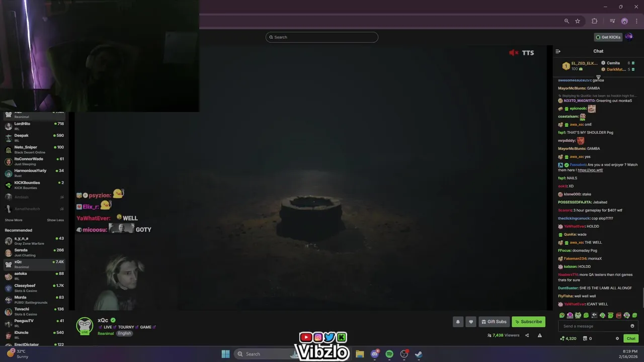Select the purple emote in quick emote row
The width and height of the screenshot is (644, 362).
pyautogui.click(x=570, y=315)
